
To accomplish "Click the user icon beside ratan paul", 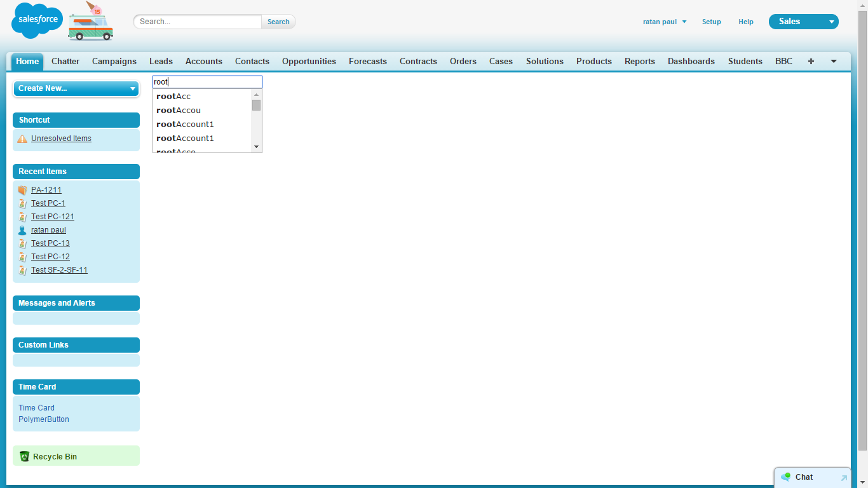I will tap(22, 230).
